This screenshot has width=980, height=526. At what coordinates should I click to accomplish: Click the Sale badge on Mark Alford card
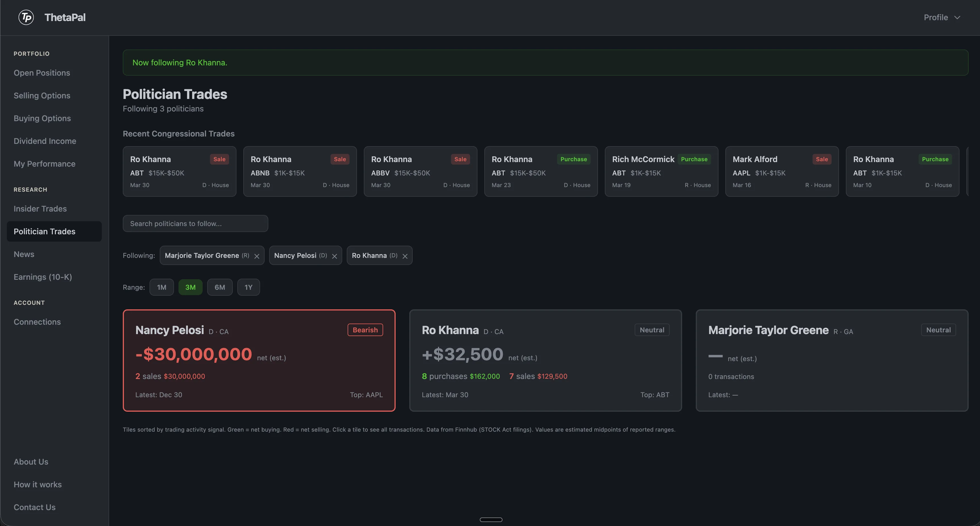822,159
